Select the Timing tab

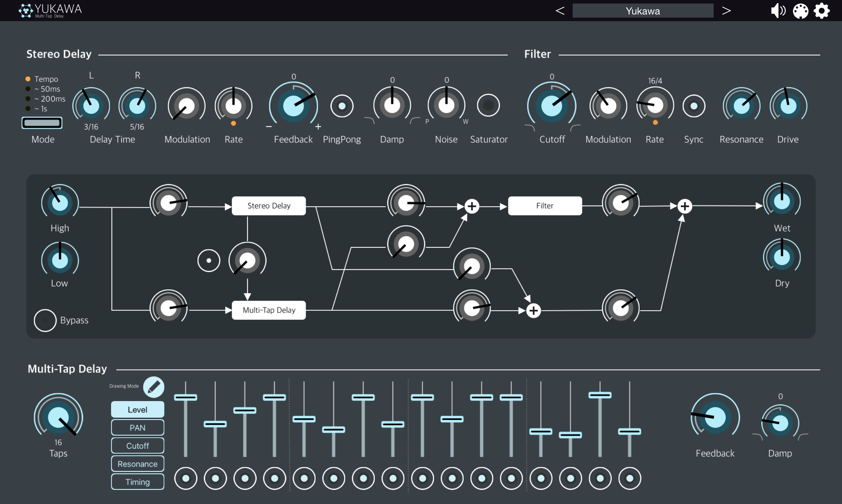pos(138,482)
